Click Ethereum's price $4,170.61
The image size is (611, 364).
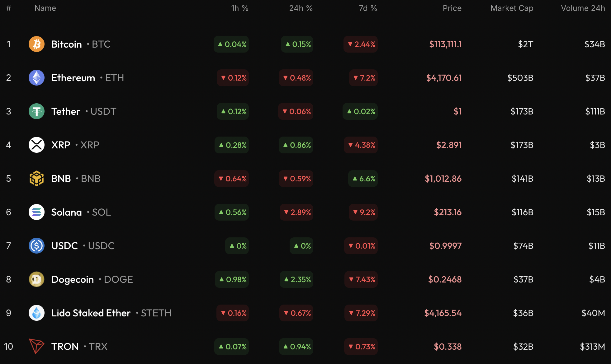444,78
